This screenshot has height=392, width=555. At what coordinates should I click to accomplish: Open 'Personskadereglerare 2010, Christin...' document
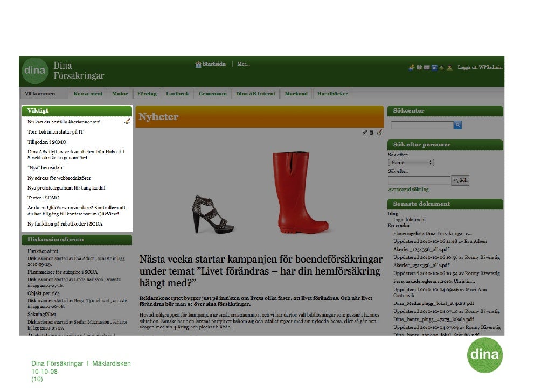pyautogui.click(x=434, y=281)
